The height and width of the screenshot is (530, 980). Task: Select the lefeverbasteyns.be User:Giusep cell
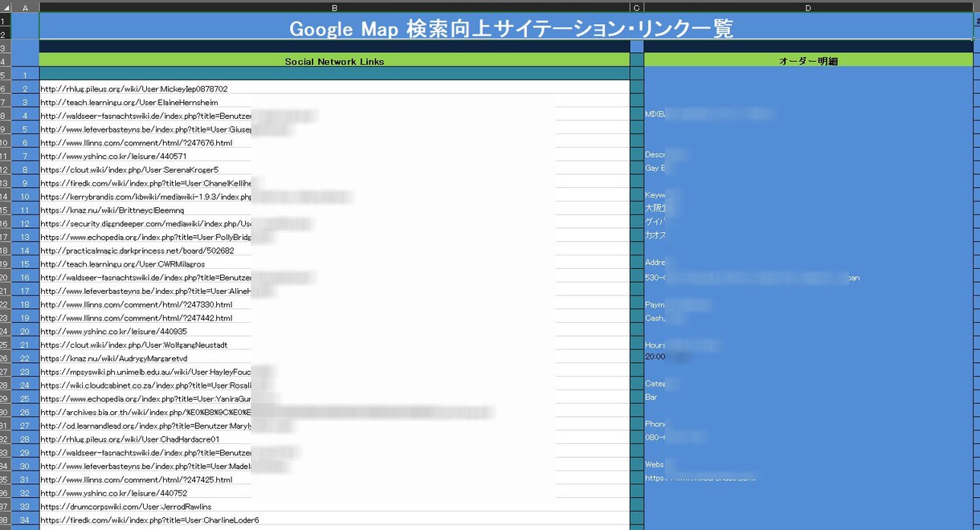coord(334,128)
